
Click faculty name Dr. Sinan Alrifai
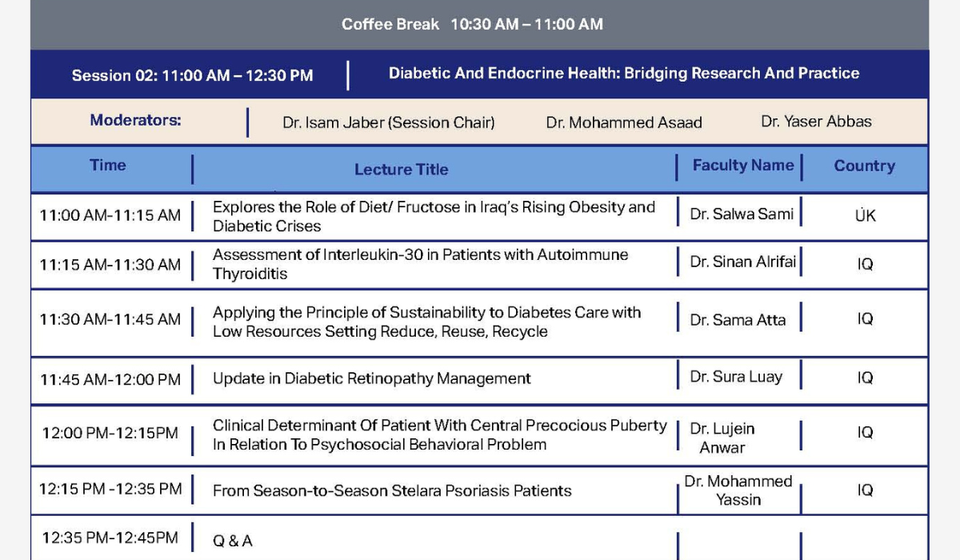[743, 262]
